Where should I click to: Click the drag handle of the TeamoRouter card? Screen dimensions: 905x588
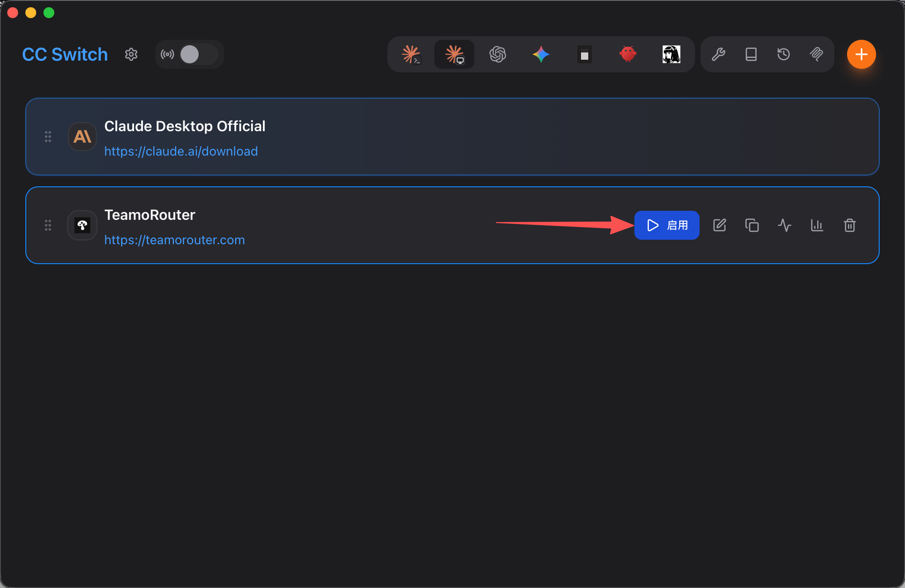[x=48, y=225]
